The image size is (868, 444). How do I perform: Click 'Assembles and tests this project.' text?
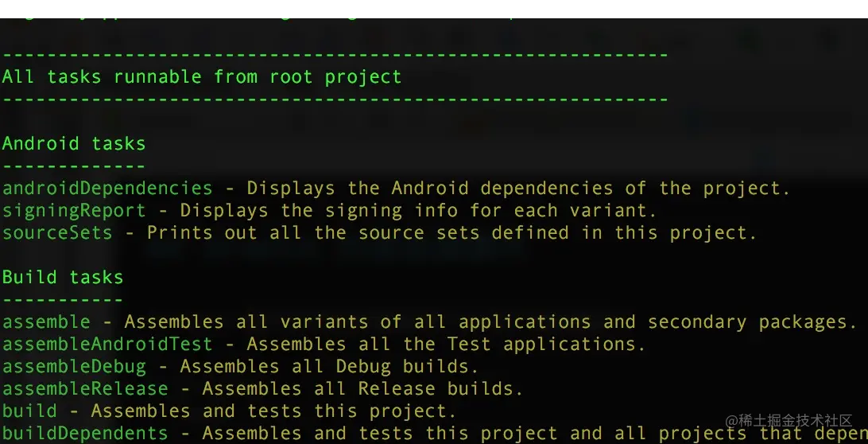[274, 411]
